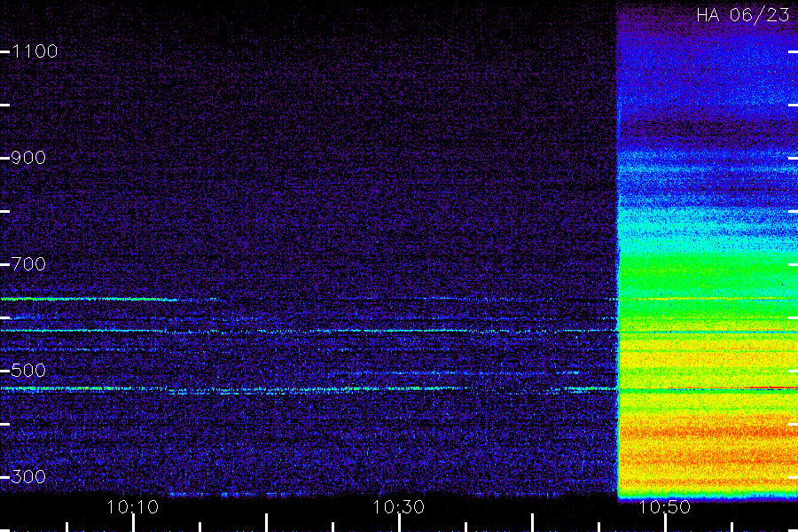Click the 700 frequency axis label

[x=28, y=263]
